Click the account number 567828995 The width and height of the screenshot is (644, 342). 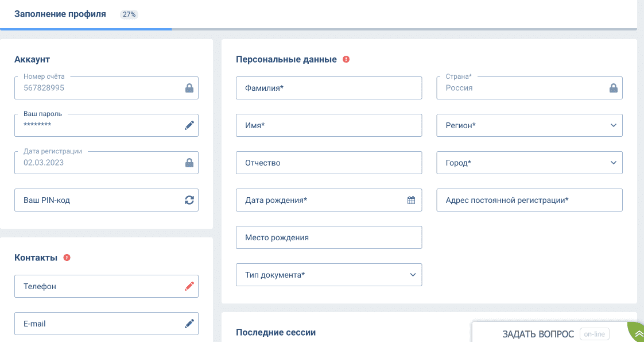pyautogui.click(x=44, y=88)
